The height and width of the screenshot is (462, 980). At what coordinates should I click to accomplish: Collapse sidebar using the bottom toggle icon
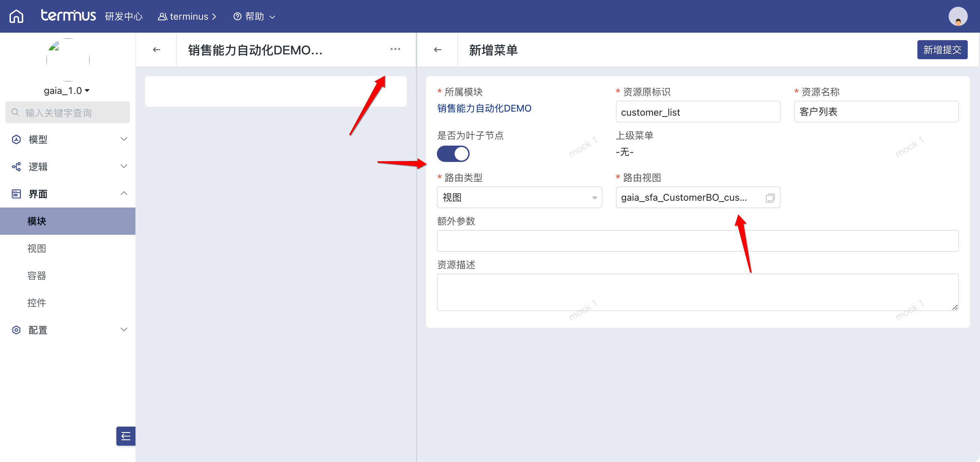126,436
